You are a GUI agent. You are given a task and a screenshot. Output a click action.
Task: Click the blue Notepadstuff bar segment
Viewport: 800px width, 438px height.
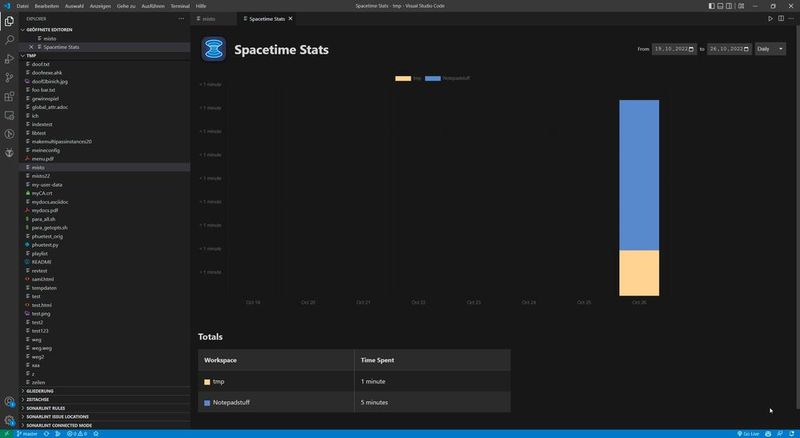pos(639,175)
